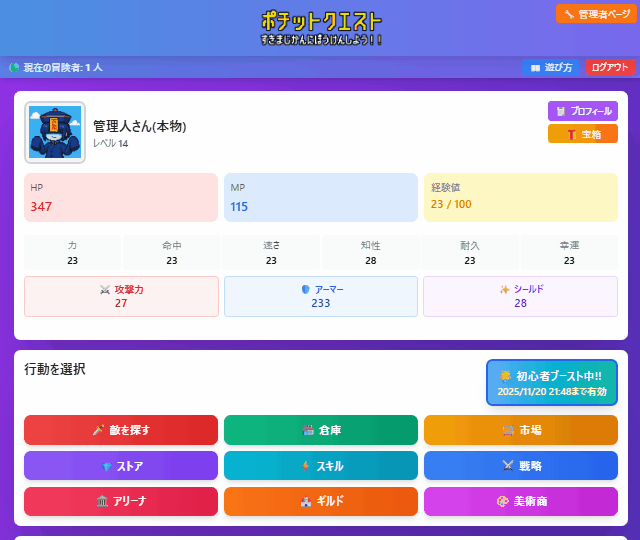
Task: Go to the 市場 market
Action: [520, 430]
